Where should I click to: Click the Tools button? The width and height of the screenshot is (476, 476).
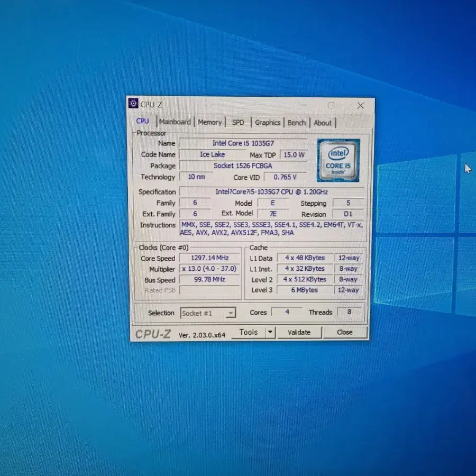(x=249, y=332)
